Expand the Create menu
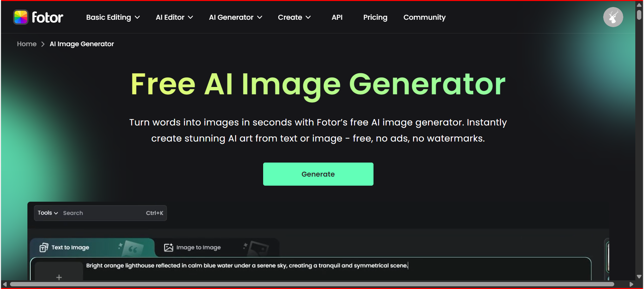 pos(294,17)
